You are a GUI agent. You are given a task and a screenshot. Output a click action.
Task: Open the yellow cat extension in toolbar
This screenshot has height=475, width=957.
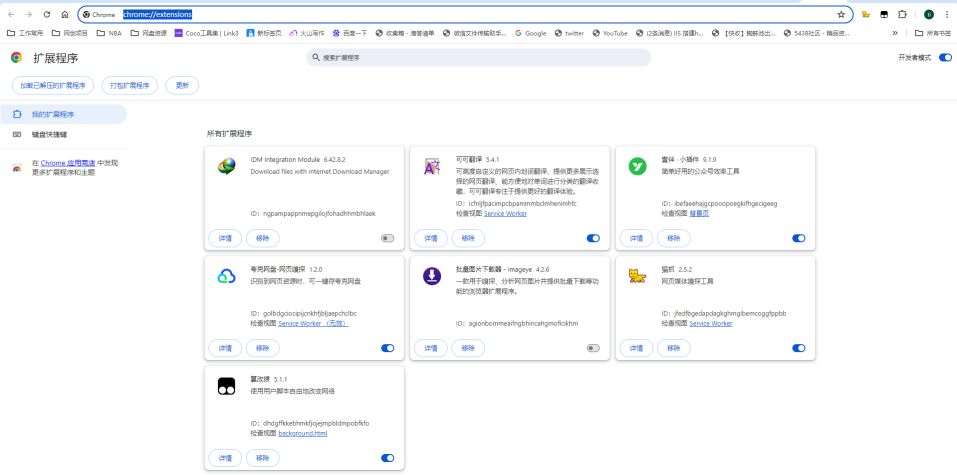coord(865,14)
